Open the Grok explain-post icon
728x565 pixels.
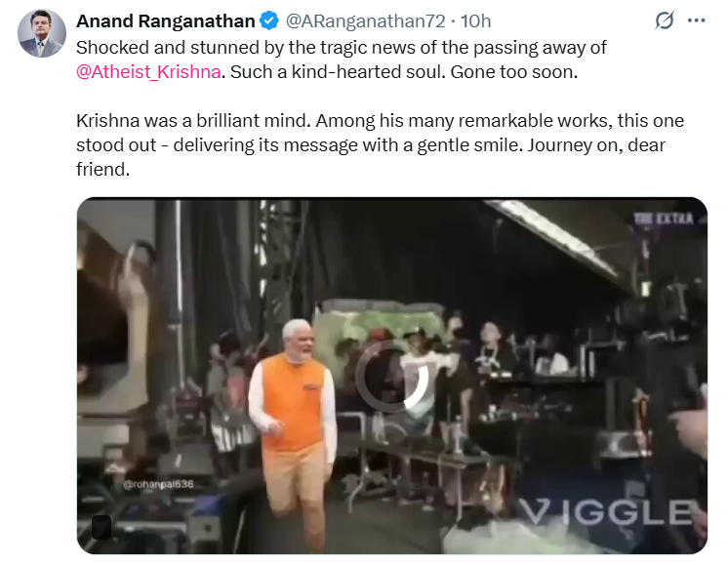pos(665,20)
